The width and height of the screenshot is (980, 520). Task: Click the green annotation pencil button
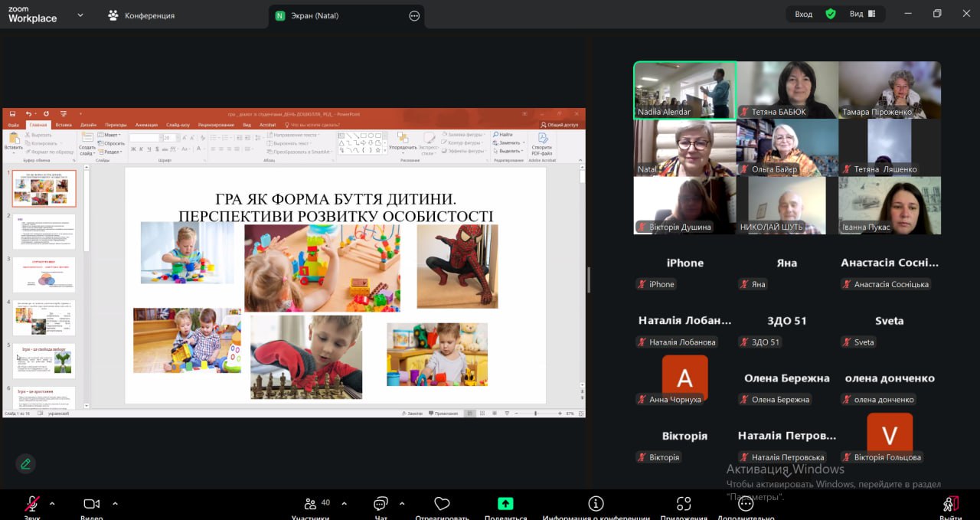coord(26,463)
